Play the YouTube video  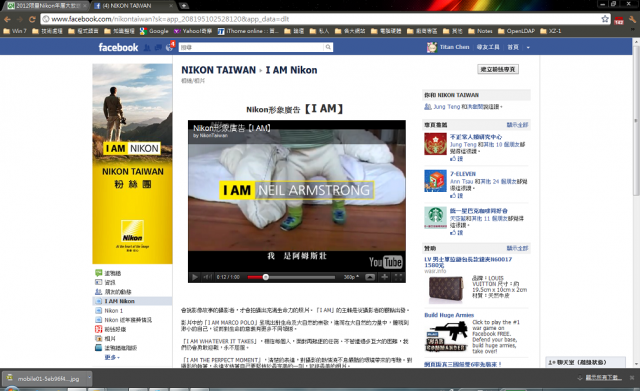(195, 277)
